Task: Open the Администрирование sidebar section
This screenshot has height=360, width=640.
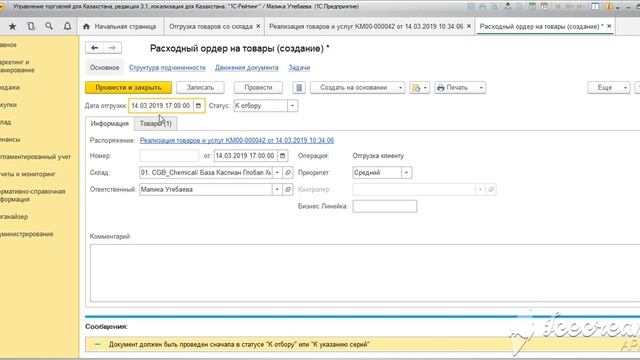Action: 27,234
